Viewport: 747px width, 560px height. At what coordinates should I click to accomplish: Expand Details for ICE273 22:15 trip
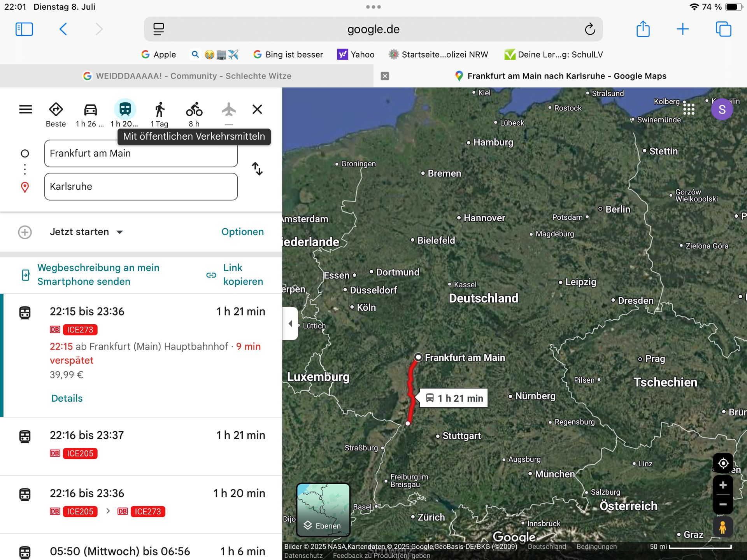pyautogui.click(x=67, y=398)
